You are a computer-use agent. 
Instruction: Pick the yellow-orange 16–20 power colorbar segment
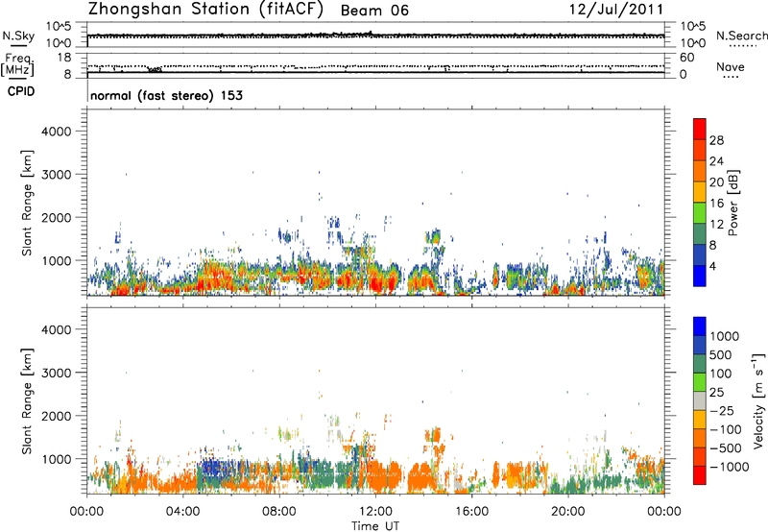tap(700, 191)
